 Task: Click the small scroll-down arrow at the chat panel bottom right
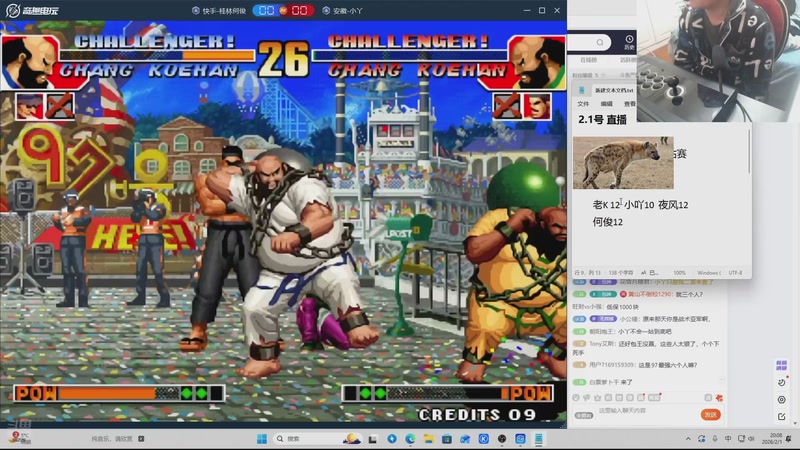pos(795,423)
